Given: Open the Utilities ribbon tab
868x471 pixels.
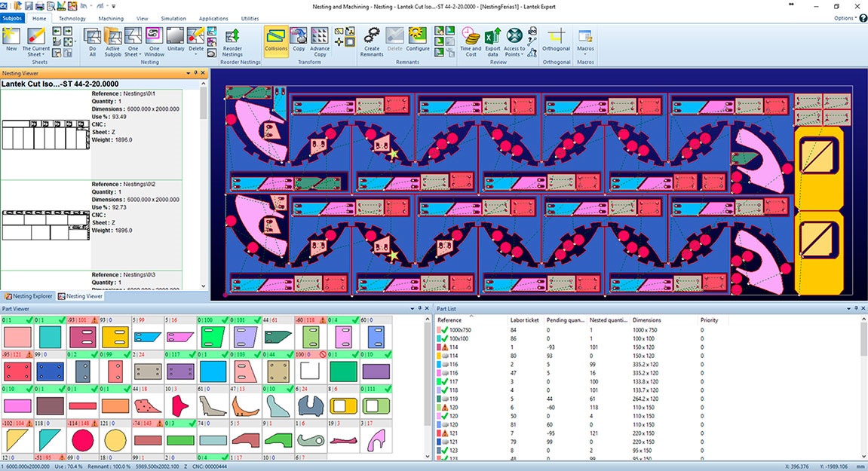Looking at the screenshot, I should pyautogui.click(x=250, y=18).
